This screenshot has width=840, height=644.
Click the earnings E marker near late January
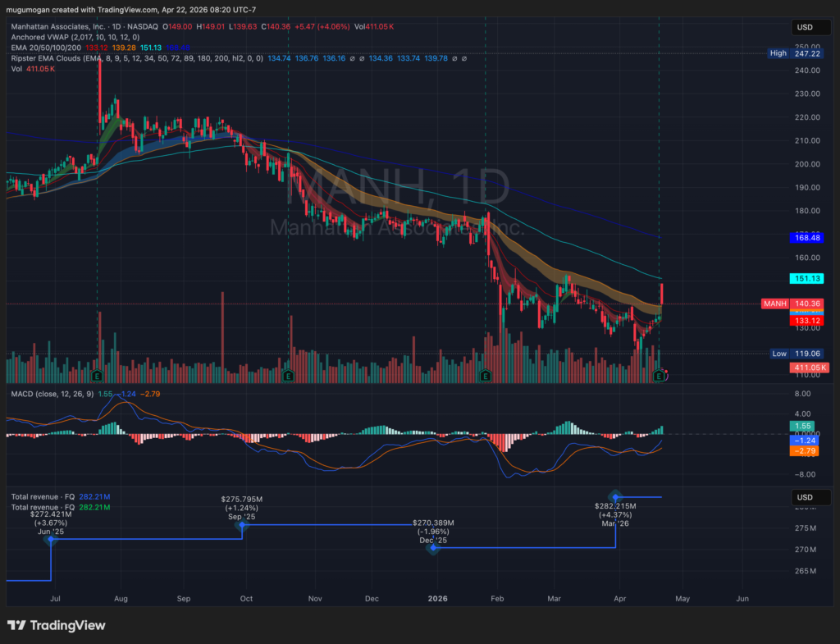click(486, 375)
